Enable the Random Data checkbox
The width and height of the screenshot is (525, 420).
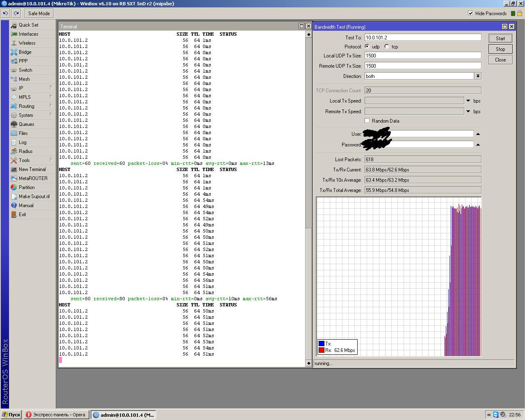(367, 121)
